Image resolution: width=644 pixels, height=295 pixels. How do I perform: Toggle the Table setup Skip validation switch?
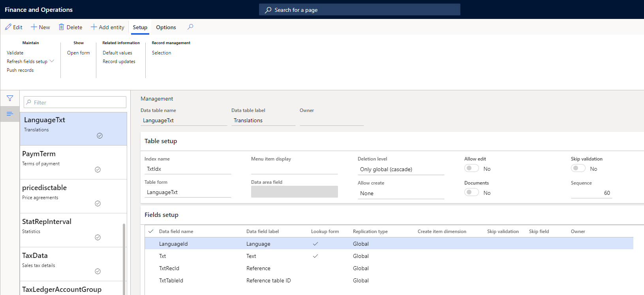(x=578, y=168)
